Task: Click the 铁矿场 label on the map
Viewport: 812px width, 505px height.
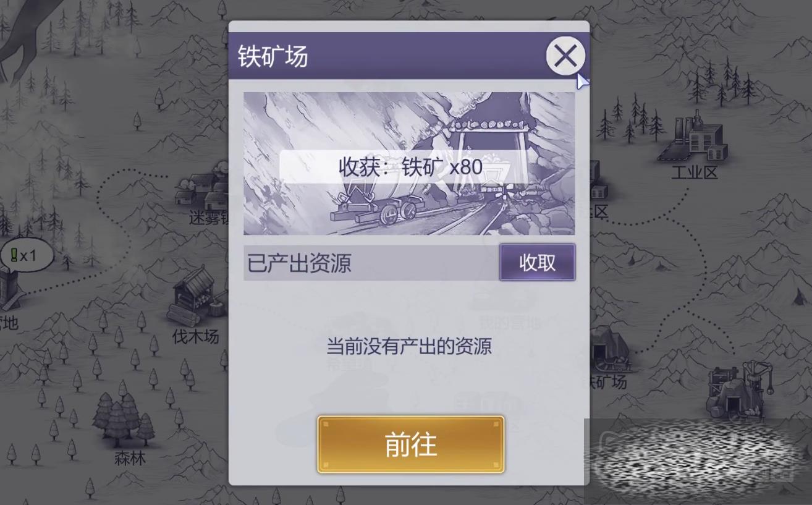Action: [608, 382]
